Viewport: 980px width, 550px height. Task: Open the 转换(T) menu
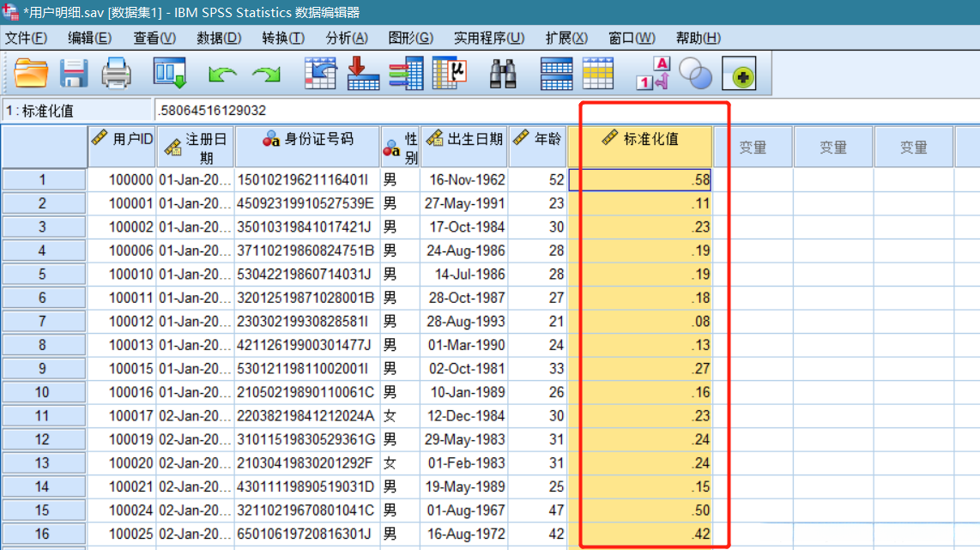[x=283, y=38]
